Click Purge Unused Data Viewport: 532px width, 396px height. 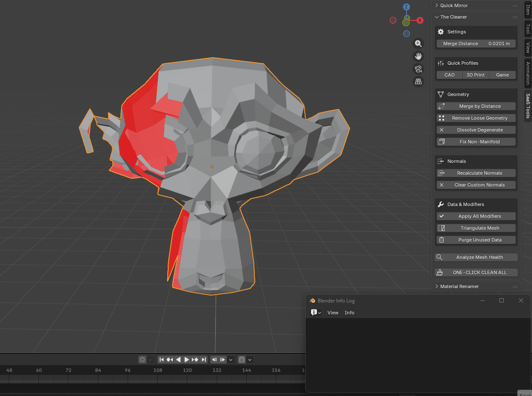476,240
